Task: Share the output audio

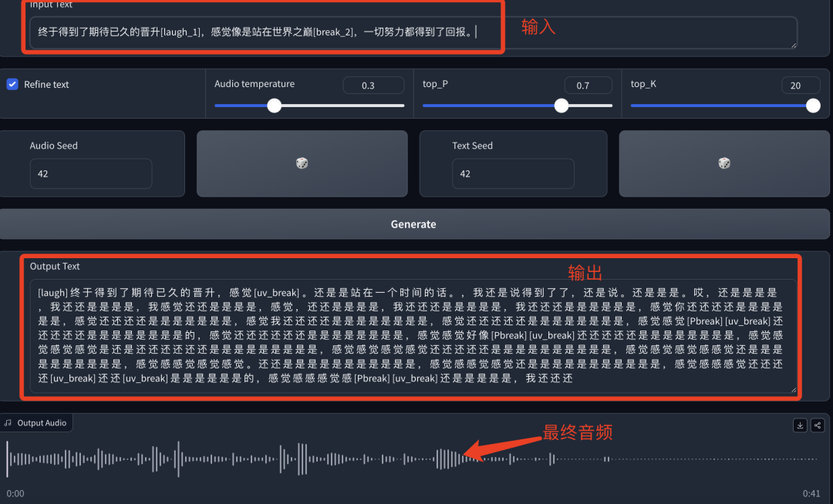Action: (818, 425)
